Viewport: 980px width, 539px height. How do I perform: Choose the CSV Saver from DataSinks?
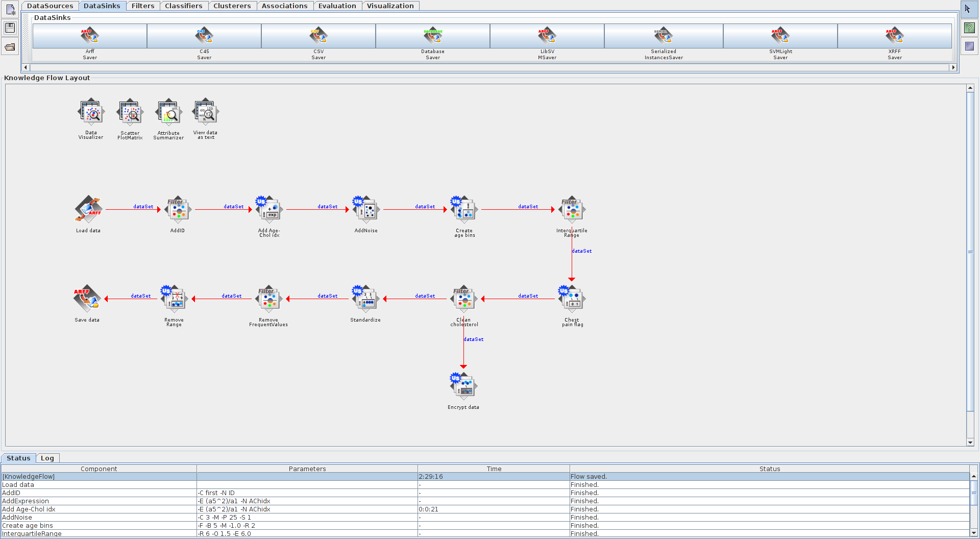[318, 36]
